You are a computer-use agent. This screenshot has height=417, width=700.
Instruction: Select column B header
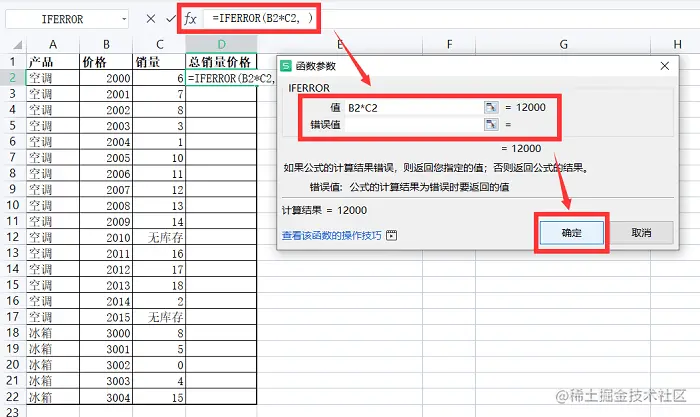(106, 45)
